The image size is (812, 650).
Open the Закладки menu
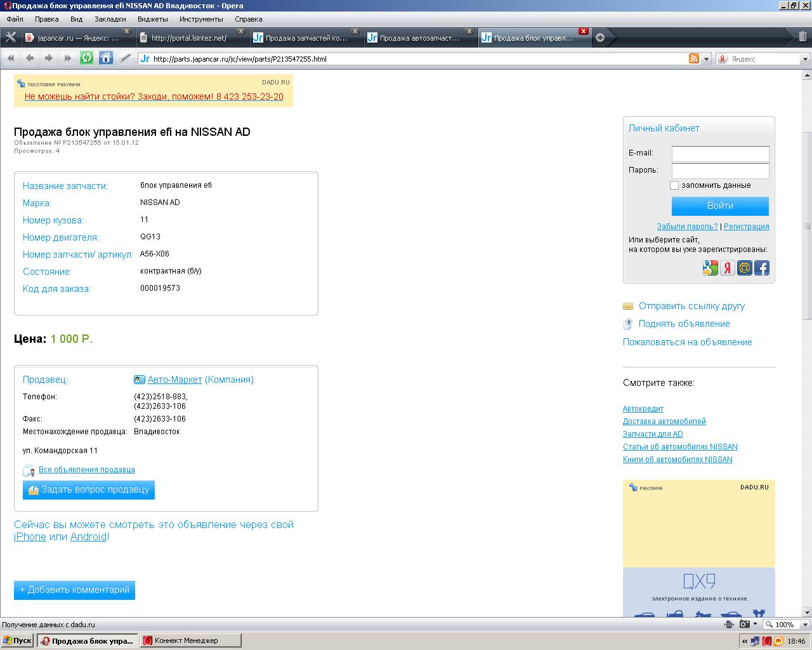tap(110, 19)
